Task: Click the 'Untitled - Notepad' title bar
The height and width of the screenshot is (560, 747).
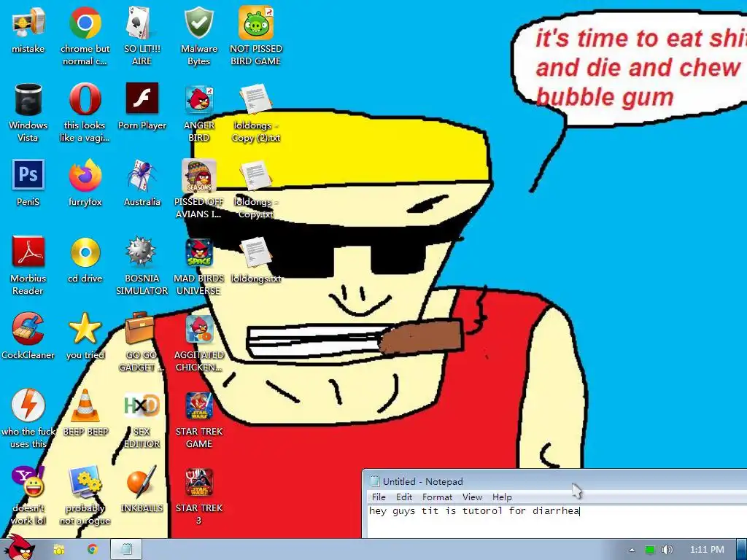Action: click(x=555, y=481)
